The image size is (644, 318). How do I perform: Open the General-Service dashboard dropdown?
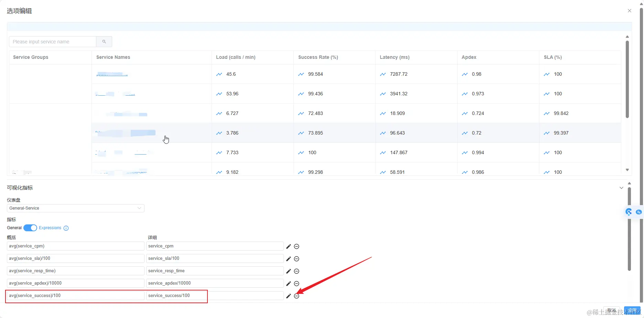click(76, 208)
